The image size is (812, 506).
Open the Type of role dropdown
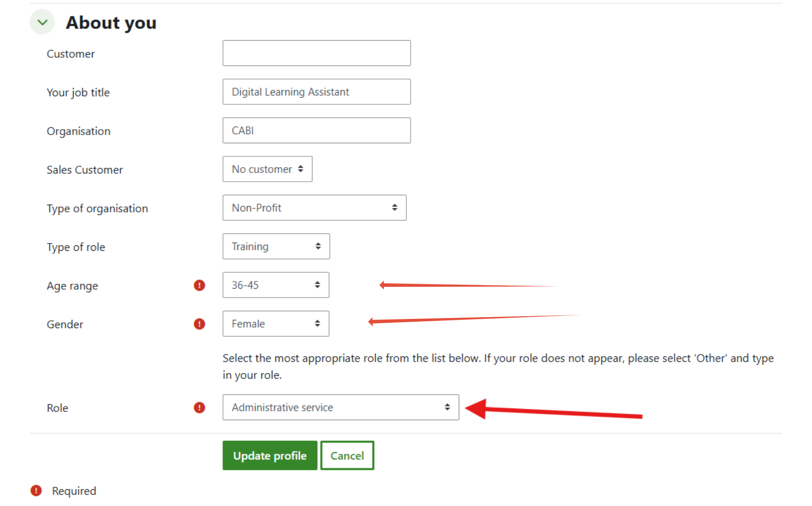276,246
